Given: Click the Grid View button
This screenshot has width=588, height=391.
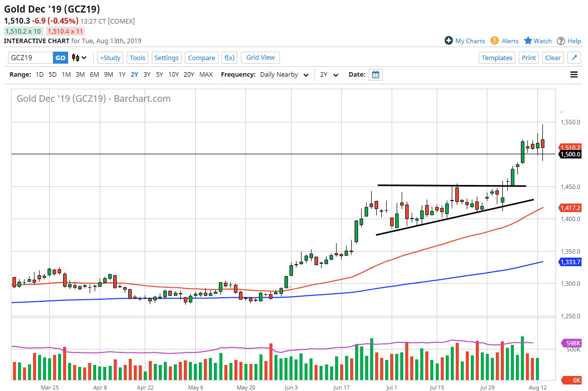Looking at the screenshot, I should coord(260,58).
